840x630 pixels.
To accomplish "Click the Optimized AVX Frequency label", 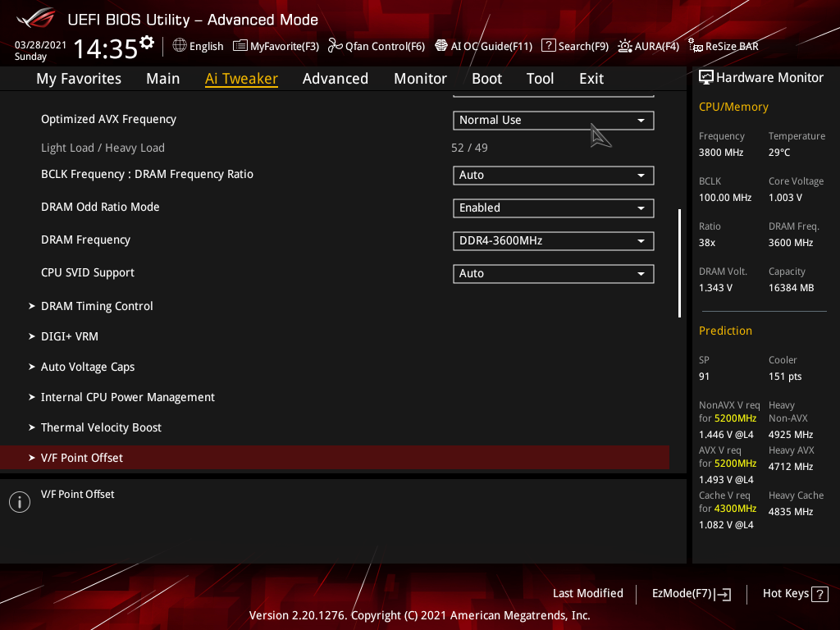I will click(109, 120).
